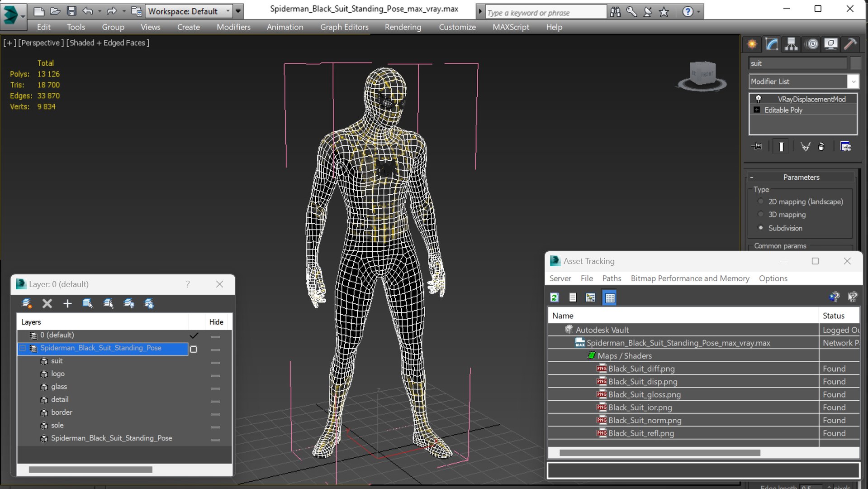Open file using the folder icon
The width and height of the screenshot is (868, 489).
(x=55, y=11)
